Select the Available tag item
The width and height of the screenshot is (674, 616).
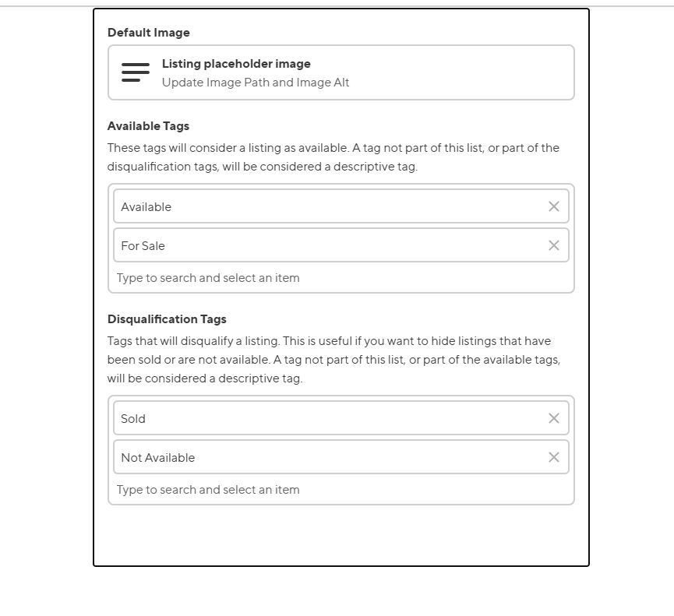(x=312, y=206)
